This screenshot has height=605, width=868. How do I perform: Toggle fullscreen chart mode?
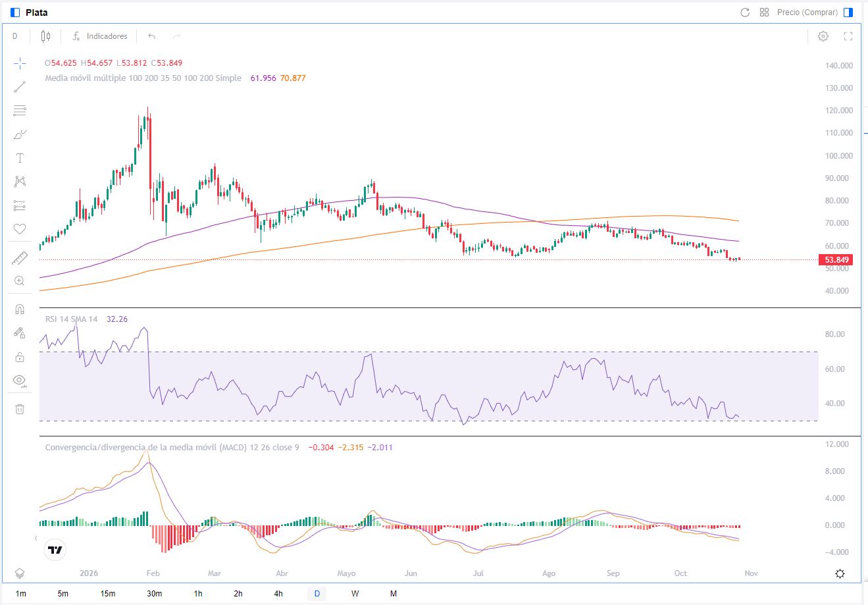848,36
